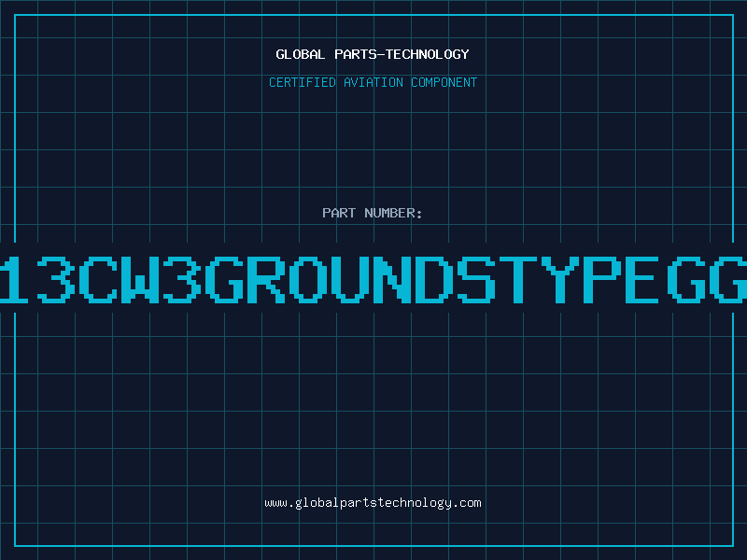
Task: Open the www.globalpartstechnology.com link
Action: (373, 503)
